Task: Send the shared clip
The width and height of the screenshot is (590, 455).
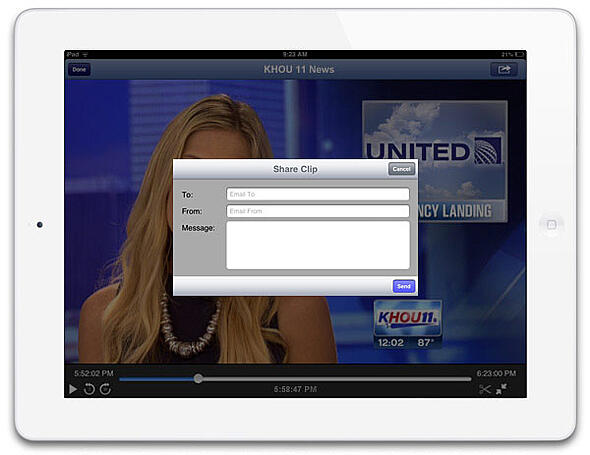Action: (404, 286)
